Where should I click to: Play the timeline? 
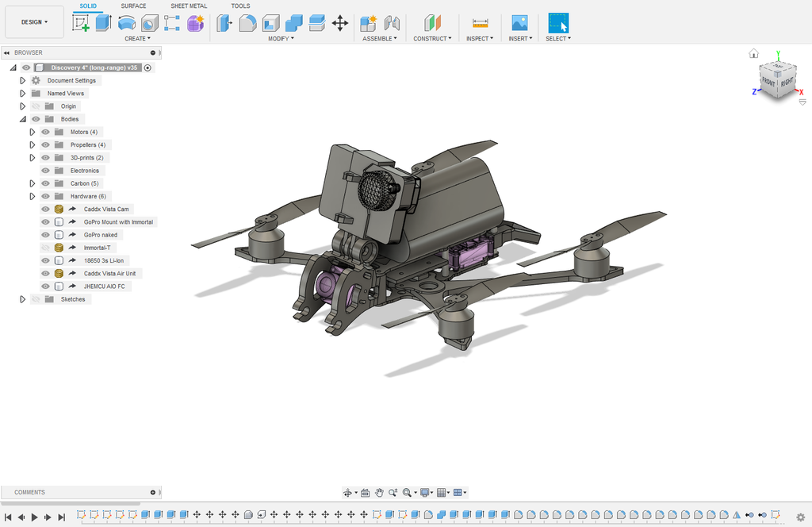(35, 517)
